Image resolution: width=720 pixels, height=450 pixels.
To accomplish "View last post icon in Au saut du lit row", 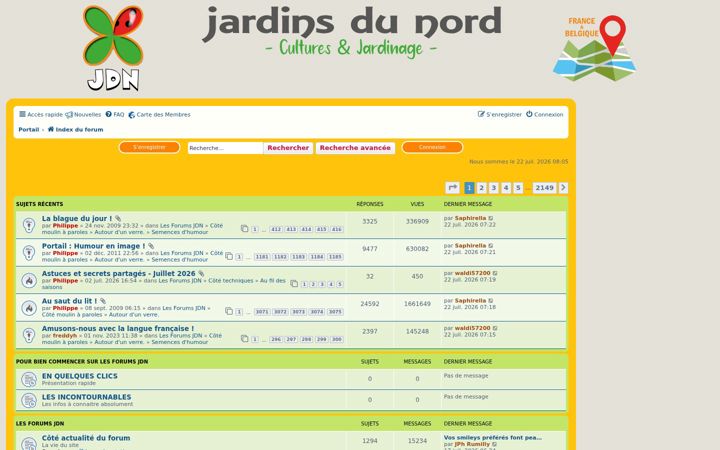I will point(491,301).
